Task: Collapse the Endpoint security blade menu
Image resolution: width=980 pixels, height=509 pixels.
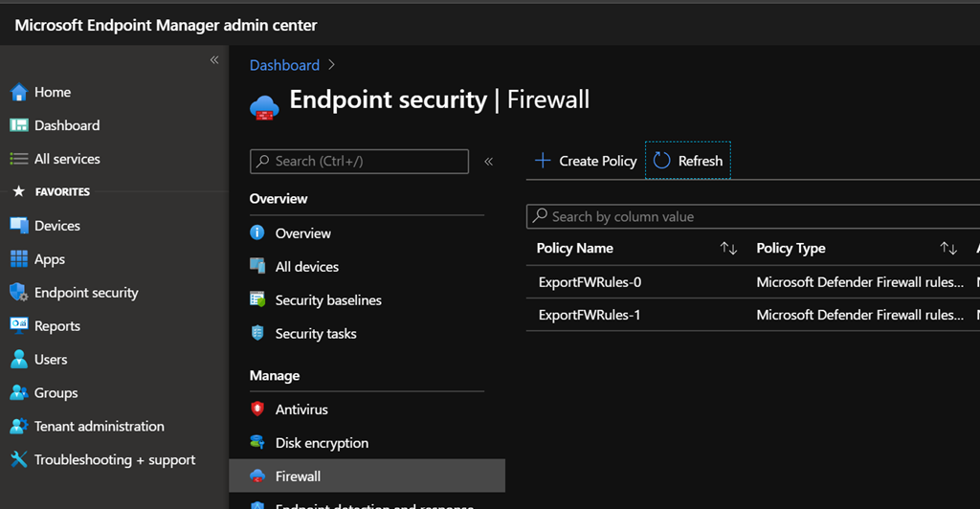Action: tap(488, 162)
